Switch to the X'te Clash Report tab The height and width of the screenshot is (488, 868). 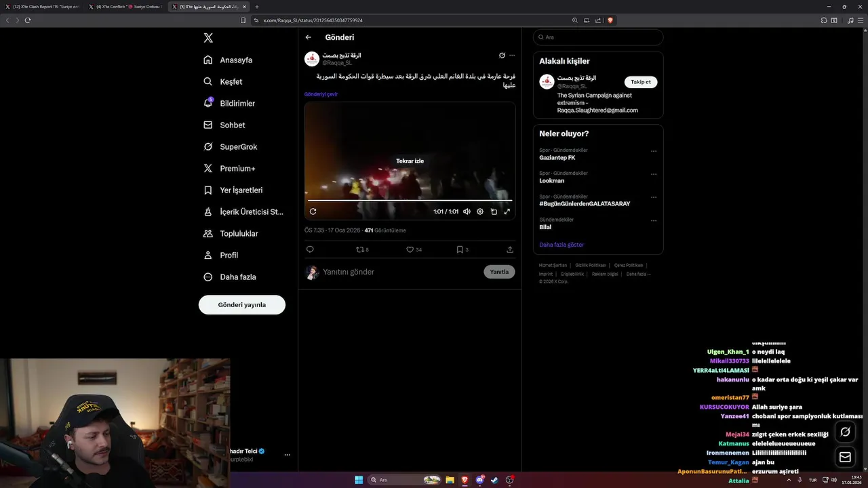point(42,7)
